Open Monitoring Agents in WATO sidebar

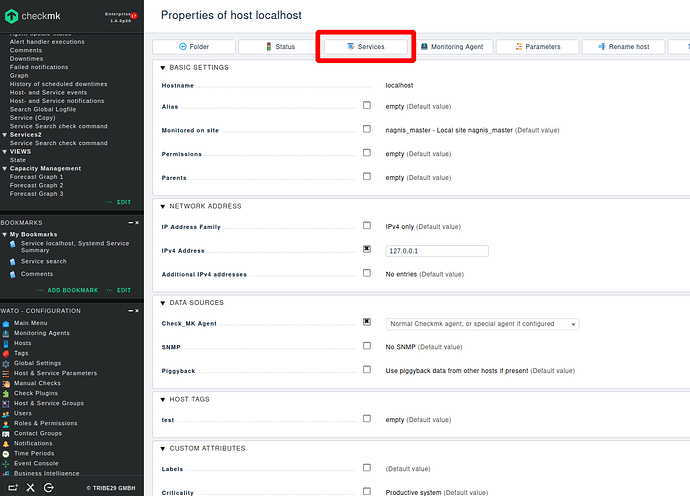41,333
